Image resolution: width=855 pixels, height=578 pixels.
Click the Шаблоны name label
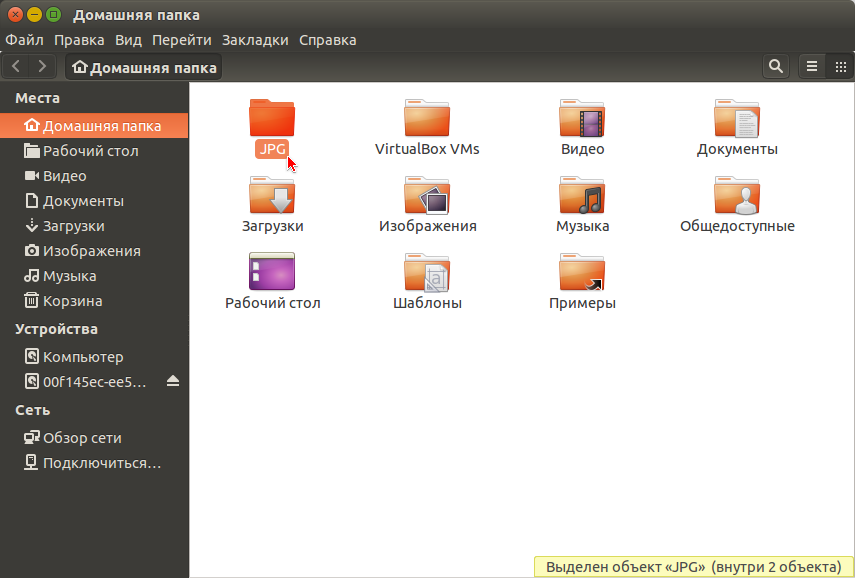point(427,303)
